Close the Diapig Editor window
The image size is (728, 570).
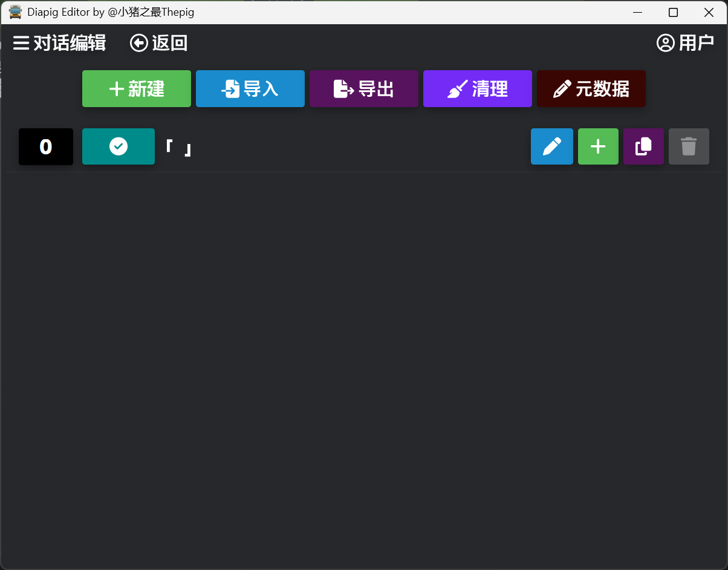click(x=709, y=12)
